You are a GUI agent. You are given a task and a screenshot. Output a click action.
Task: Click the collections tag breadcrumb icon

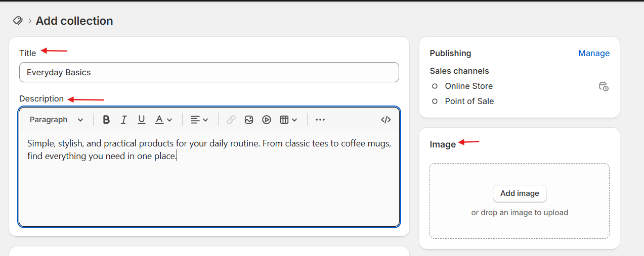pos(18,21)
